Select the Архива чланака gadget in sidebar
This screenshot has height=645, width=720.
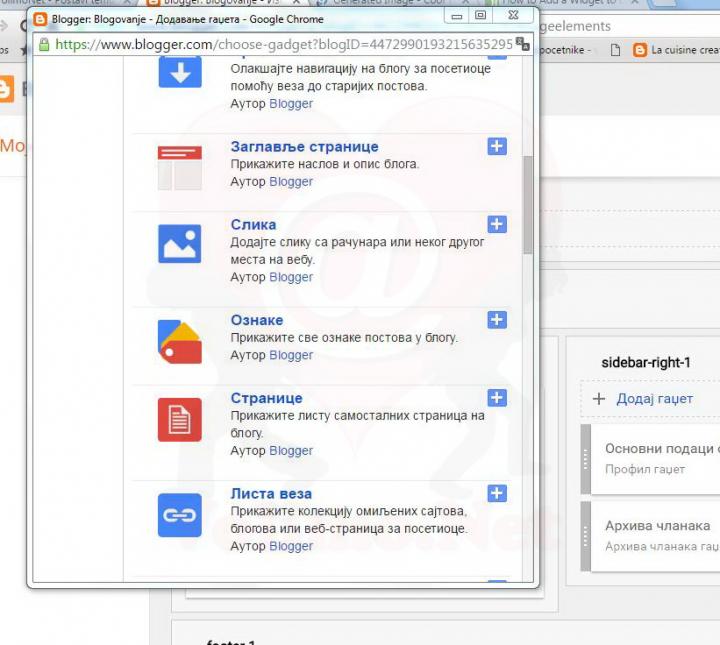[x=657, y=535]
